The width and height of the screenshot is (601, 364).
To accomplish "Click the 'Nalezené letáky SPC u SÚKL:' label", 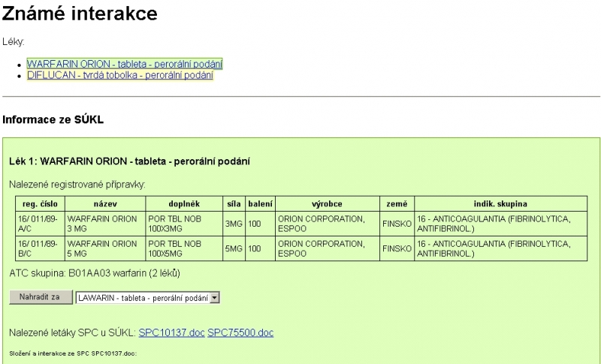I will click(x=73, y=332).
